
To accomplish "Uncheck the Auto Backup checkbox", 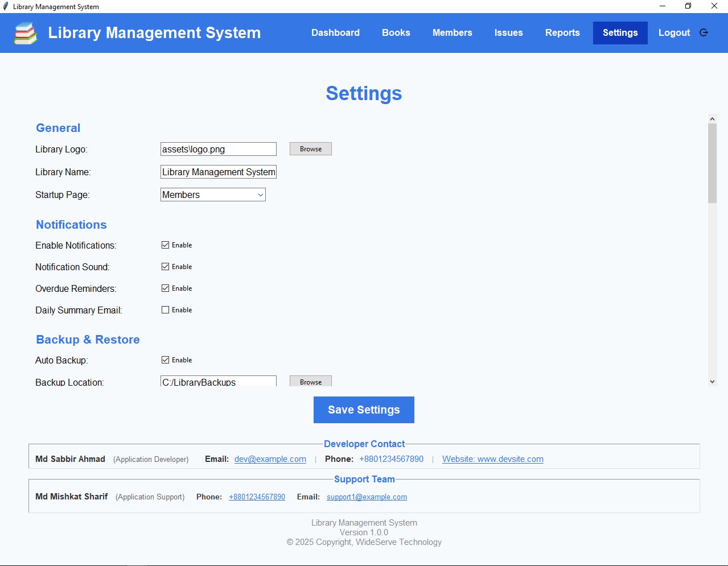I will (166, 360).
